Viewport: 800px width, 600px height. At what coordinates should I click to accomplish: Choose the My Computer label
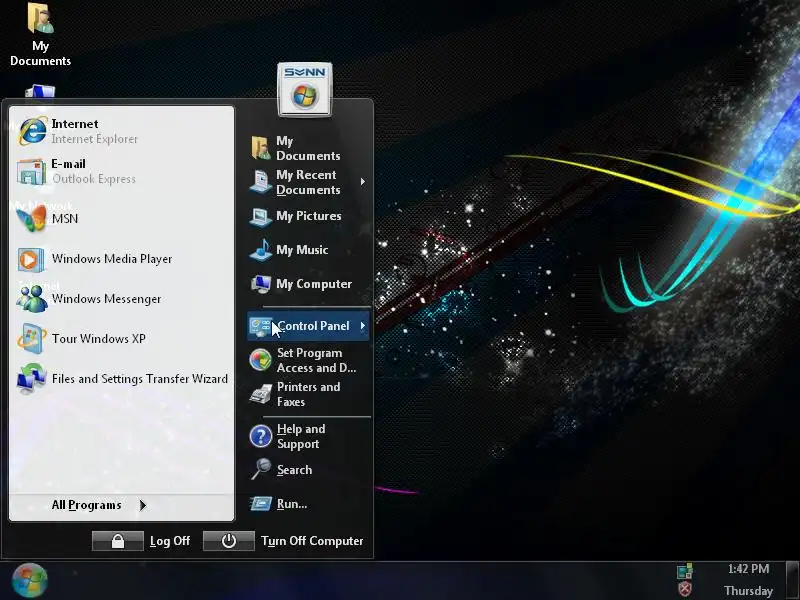(314, 284)
